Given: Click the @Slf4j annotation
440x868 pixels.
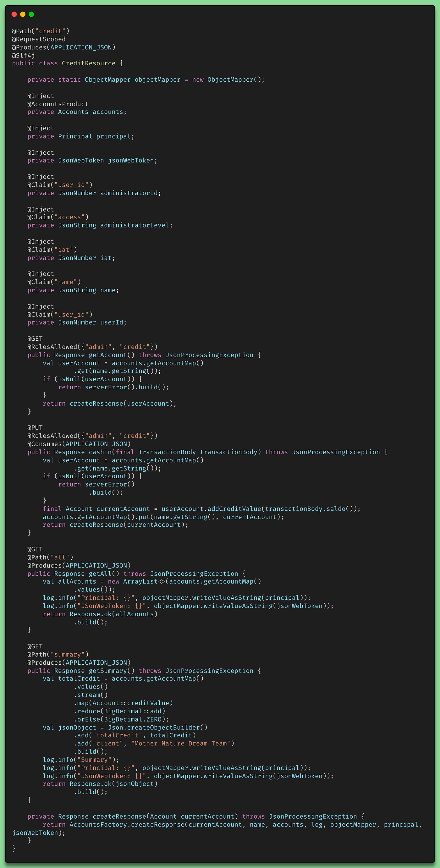Looking at the screenshot, I should pos(24,55).
